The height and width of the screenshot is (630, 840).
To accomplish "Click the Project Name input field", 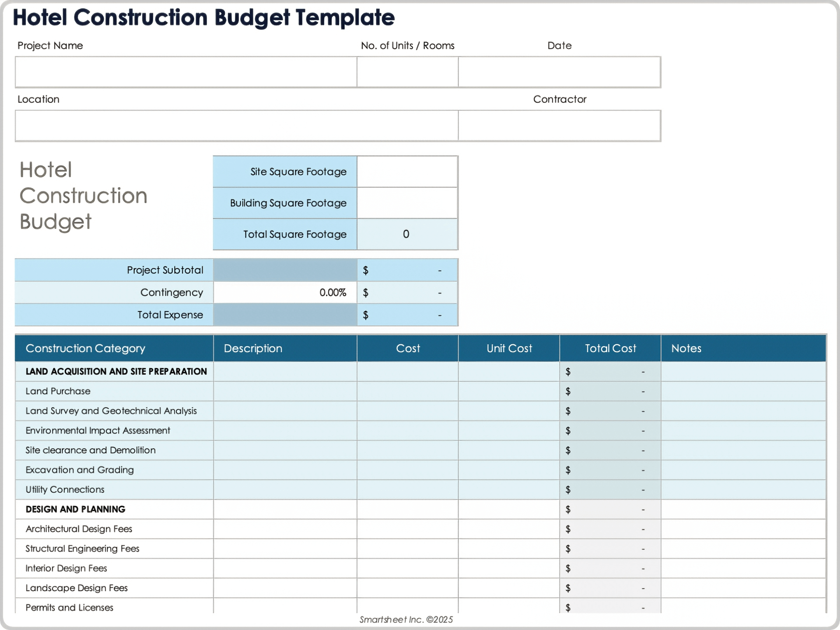I will pos(186,72).
